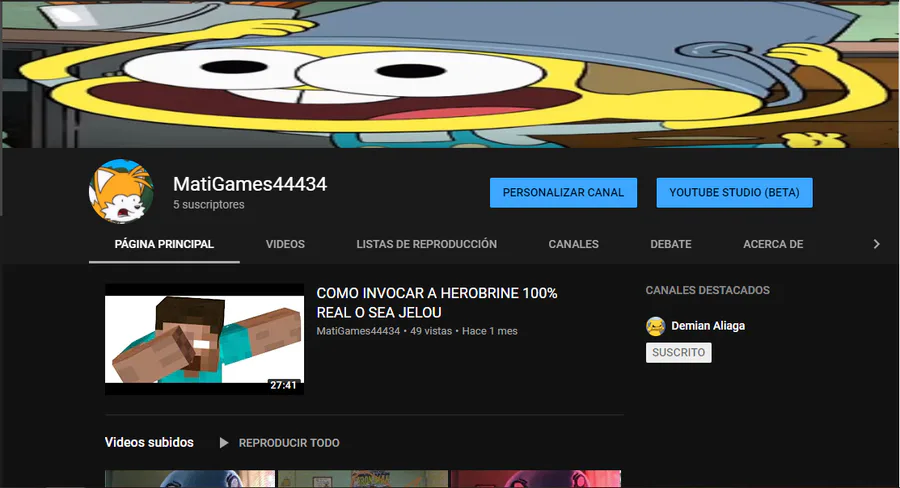Click the MatiGames44434 uploader link under the video title

tap(358, 331)
